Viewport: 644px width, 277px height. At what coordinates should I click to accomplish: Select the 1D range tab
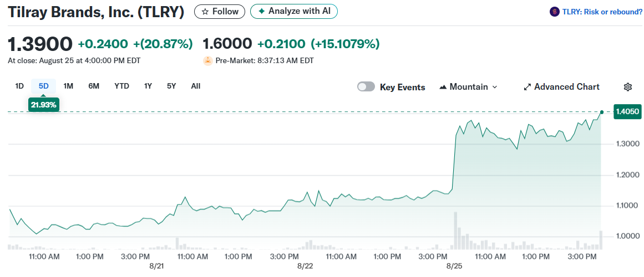click(19, 86)
